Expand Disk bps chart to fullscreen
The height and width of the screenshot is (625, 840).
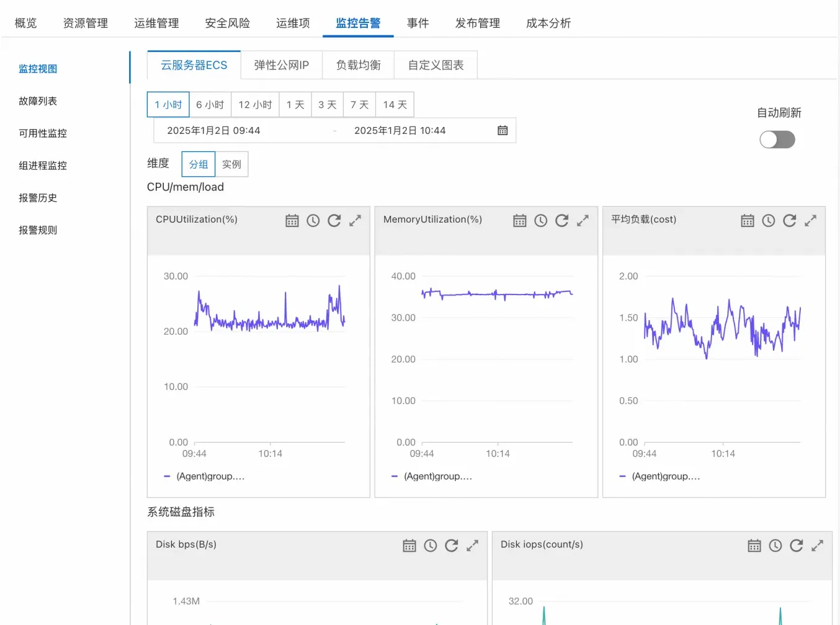pos(472,546)
